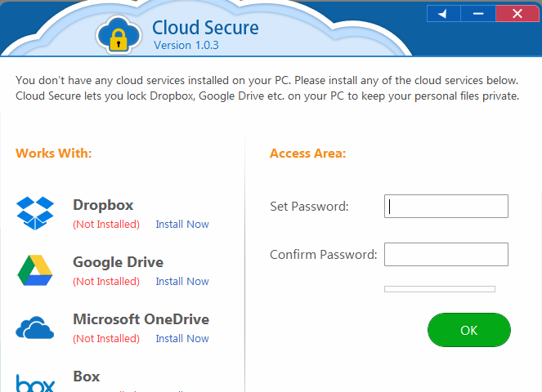Click Google Drive's (Not Installed) status
This screenshot has height=392, width=542.
[x=106, y=281]
